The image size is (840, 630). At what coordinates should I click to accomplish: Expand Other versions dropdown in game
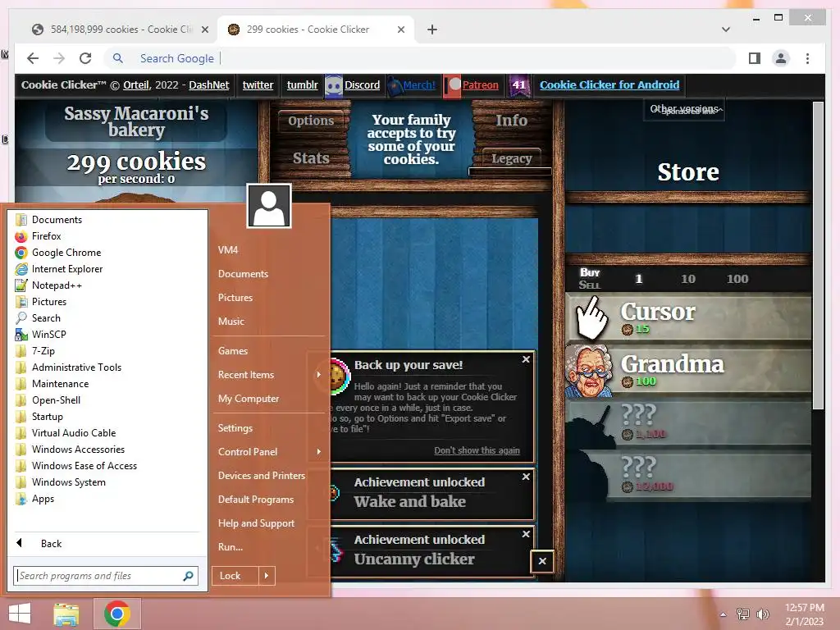pos(684,109)
